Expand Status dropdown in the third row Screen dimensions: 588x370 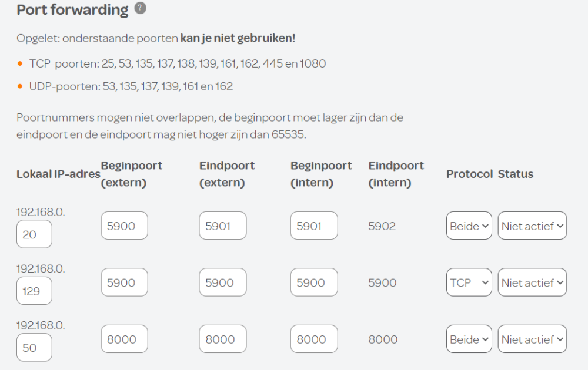532,339
